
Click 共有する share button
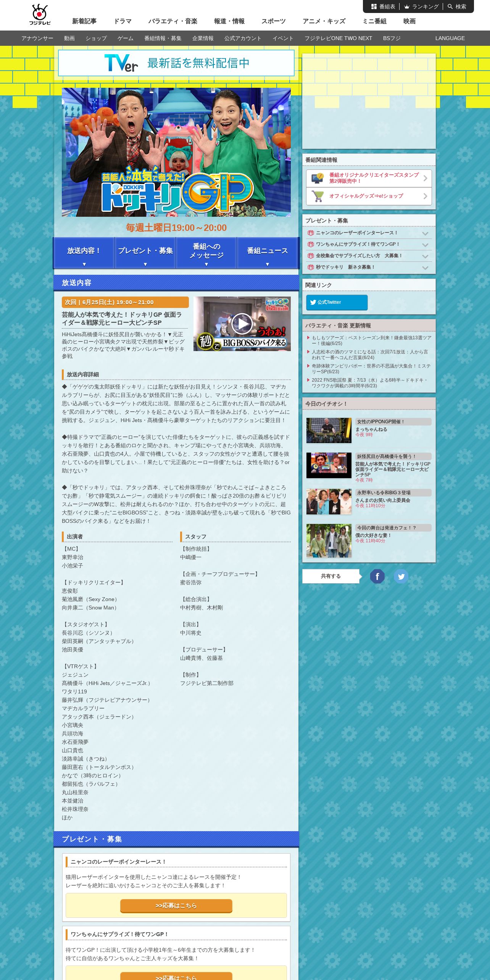tap(331, 576)
